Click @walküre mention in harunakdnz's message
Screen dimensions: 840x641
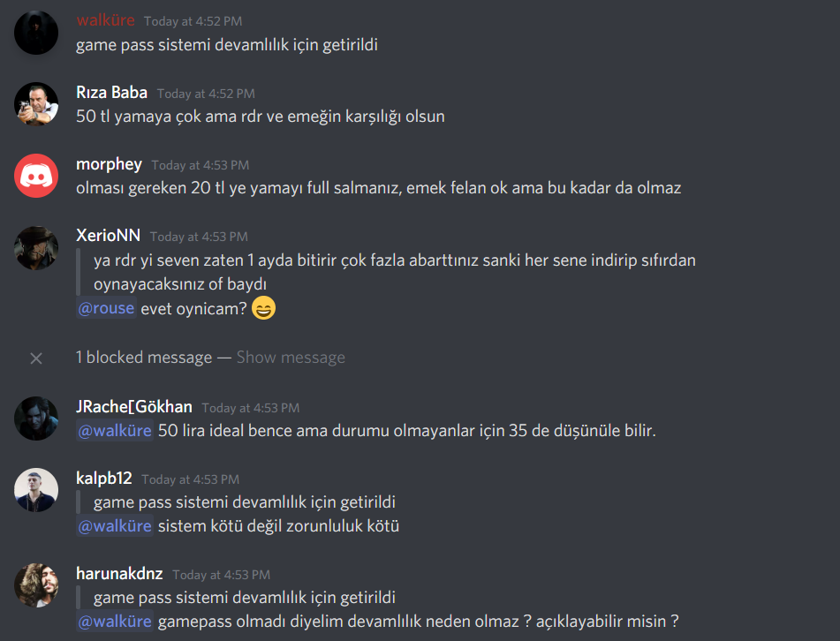click(115, 622)
